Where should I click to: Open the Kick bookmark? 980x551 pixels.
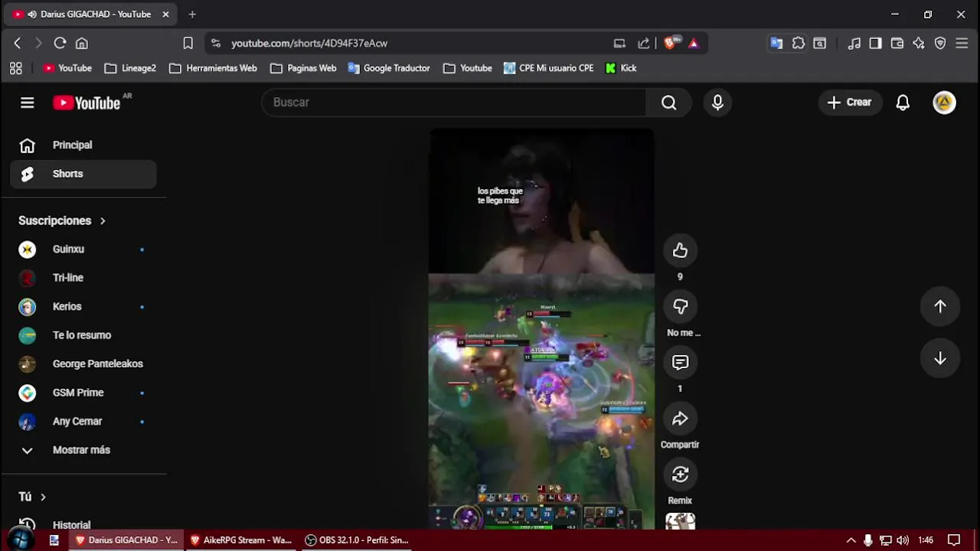tap(621, 68)
